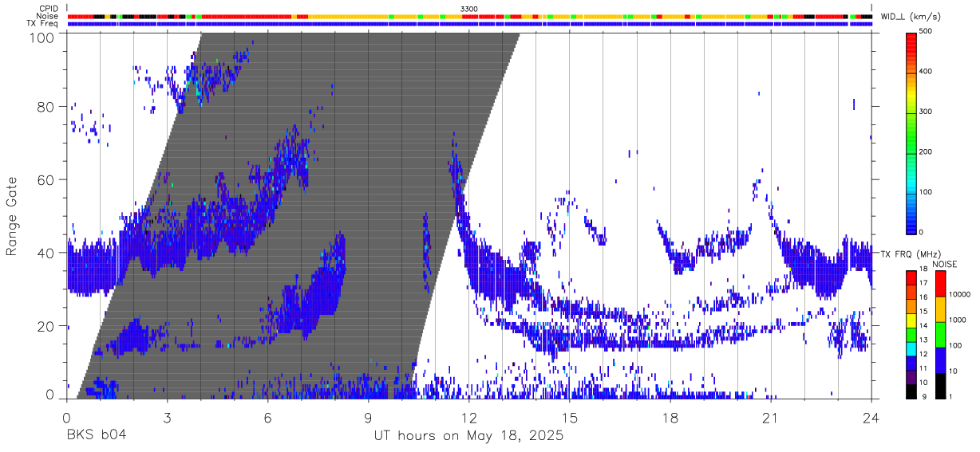Click the TX frequency legend color bar
Viewport: 980px width, 452px height.
coord(912,334)
